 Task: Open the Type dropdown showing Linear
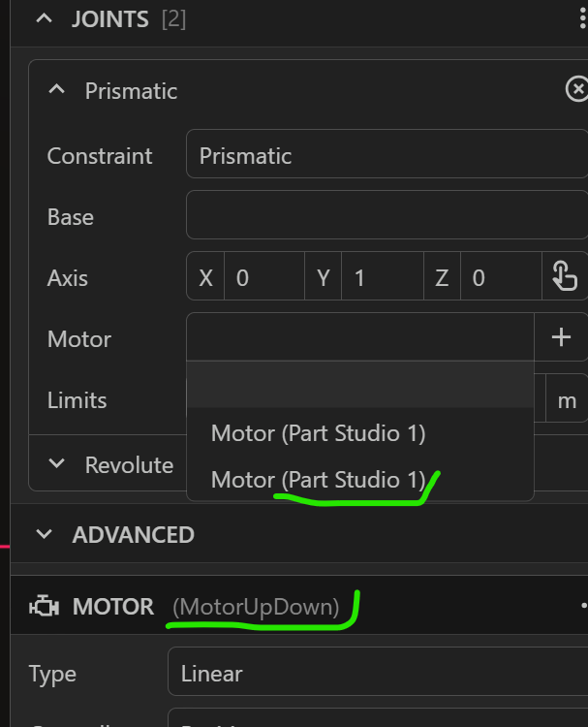pos(378,674)
